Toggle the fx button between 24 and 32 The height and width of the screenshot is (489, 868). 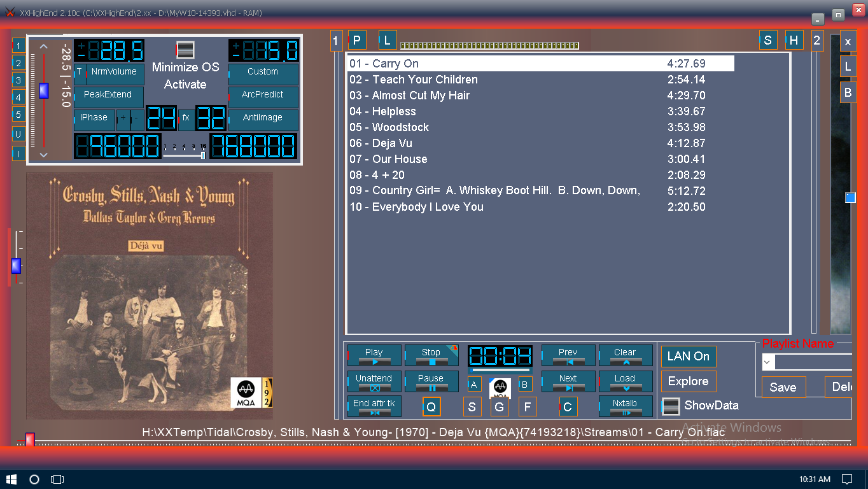(x=186, y=118)
